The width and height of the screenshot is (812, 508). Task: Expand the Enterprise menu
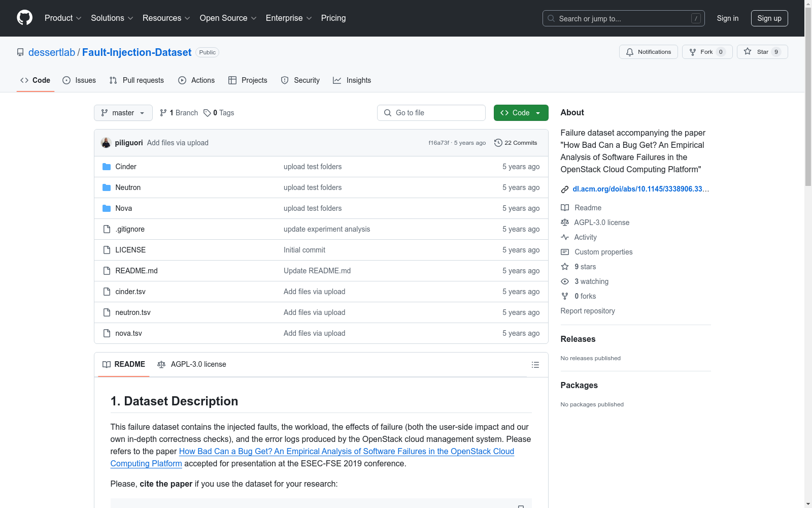click(x=289, y=18)
